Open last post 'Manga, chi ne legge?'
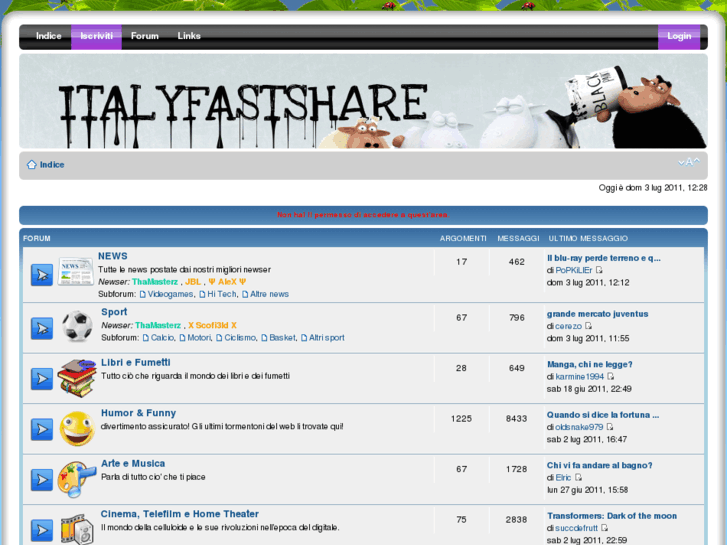 pyautogui.click(x=589, y=365)
